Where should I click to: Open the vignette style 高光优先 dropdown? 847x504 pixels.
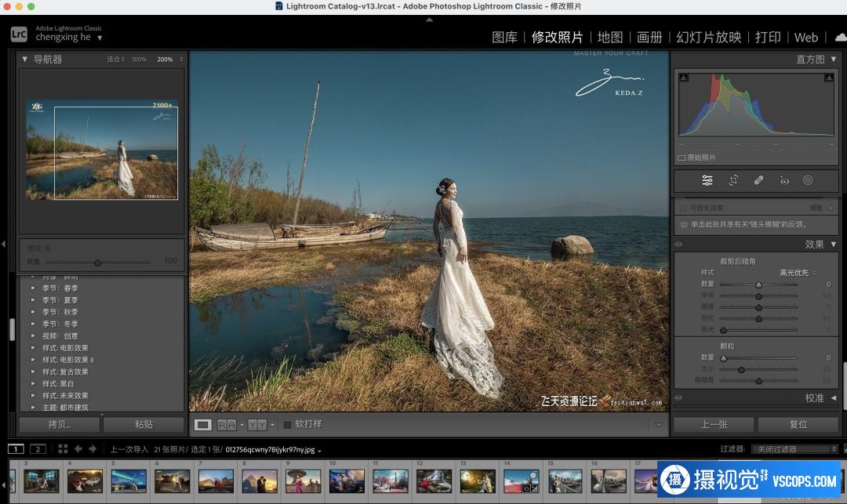click(x=798, y=273)
